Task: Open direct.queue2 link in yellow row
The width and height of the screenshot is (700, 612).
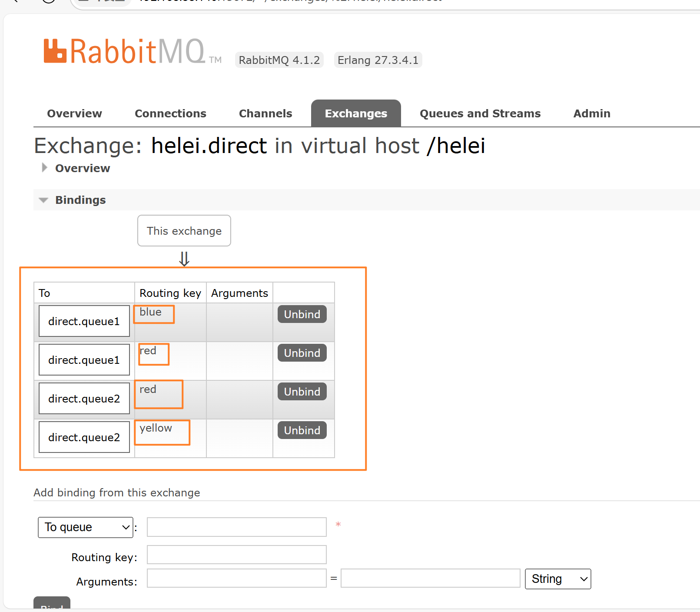Action: (x=84, y=437)
